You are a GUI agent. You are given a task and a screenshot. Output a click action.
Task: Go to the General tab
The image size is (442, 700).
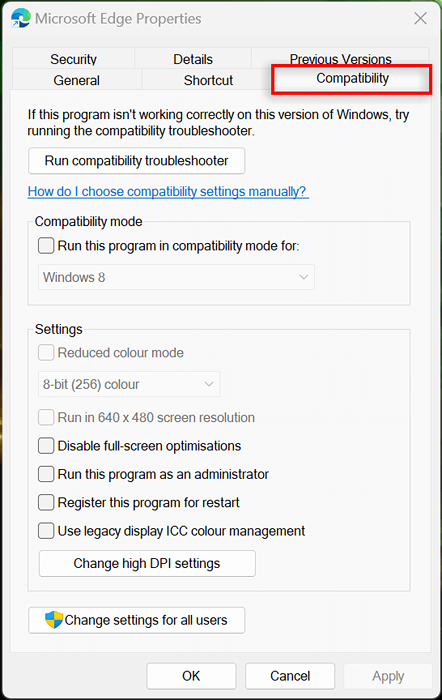coord(77,80)
